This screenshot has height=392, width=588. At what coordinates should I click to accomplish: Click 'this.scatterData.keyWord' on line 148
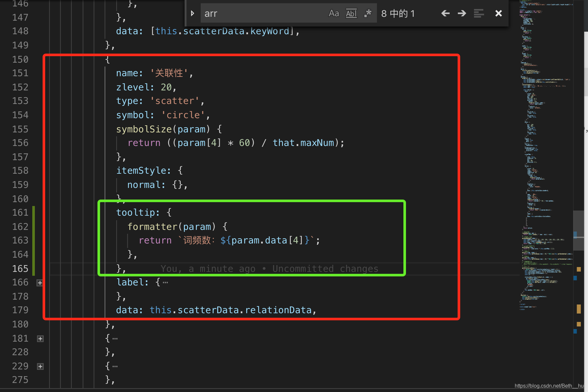(x=222, y=31)
